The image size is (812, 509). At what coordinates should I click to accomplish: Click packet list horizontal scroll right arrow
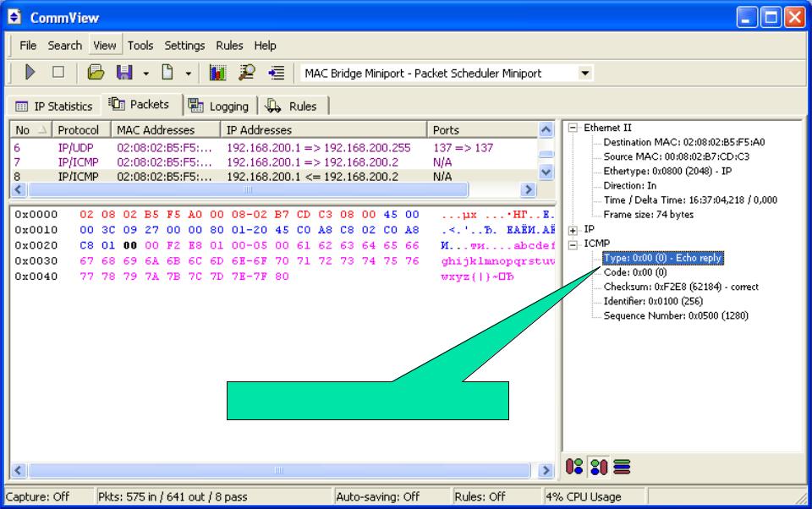pyautogui.click(x=528, y=189)
